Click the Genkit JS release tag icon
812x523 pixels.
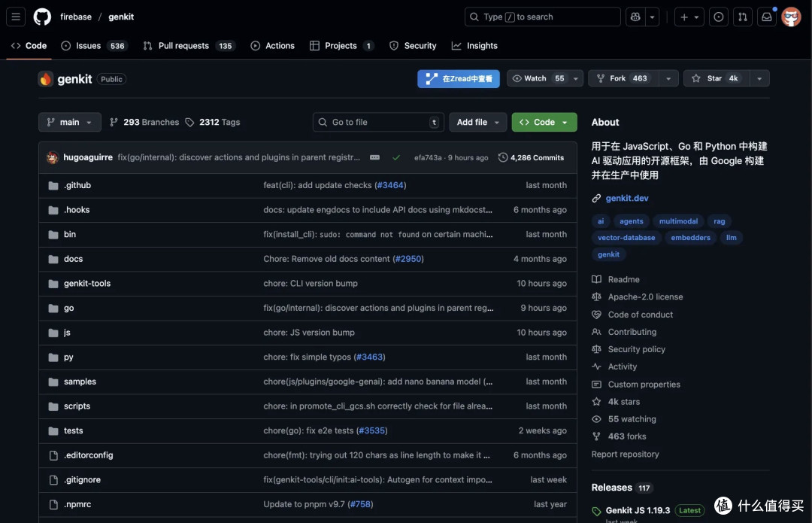596,511
